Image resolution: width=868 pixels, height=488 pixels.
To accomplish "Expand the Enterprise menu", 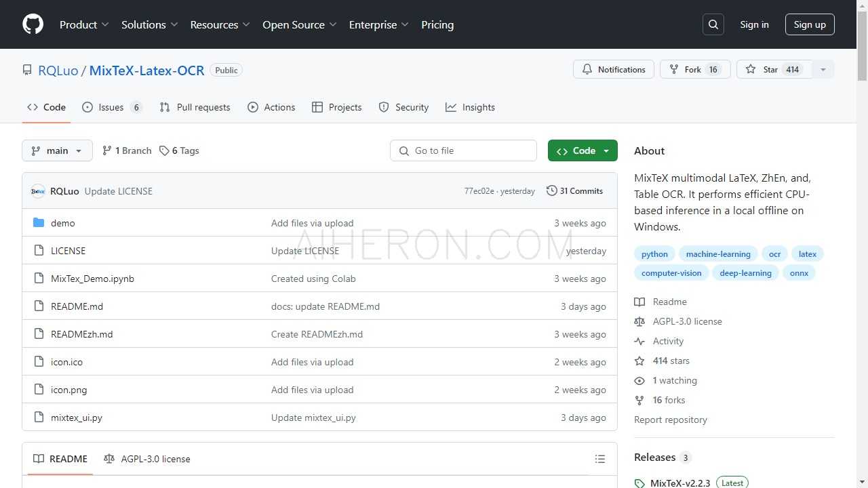I will click(x=379, y=24).
